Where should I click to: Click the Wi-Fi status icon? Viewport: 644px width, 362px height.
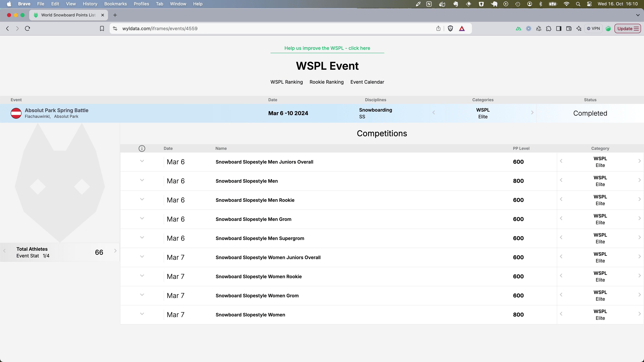pyautogui.click(x=567, y=4)
